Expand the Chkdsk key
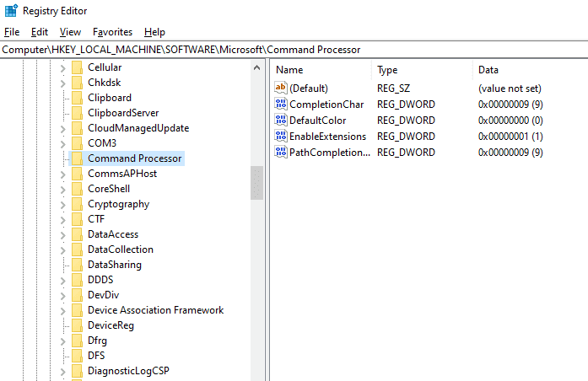 (x=63, y=83)
